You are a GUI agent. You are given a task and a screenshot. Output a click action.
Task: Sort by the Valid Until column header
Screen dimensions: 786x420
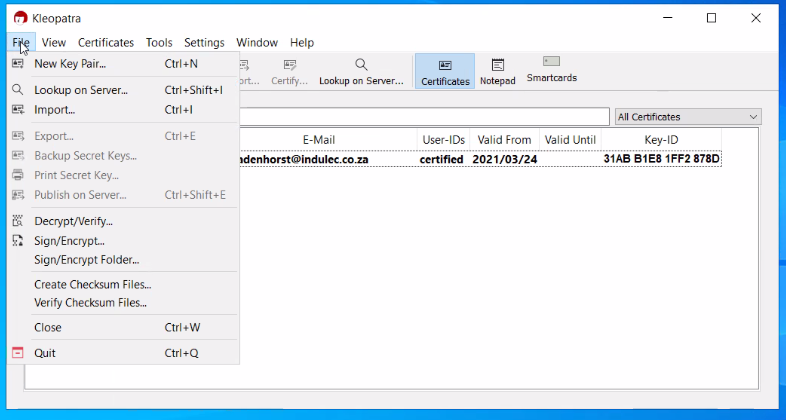pyautogui.click(x=570, y=140)
